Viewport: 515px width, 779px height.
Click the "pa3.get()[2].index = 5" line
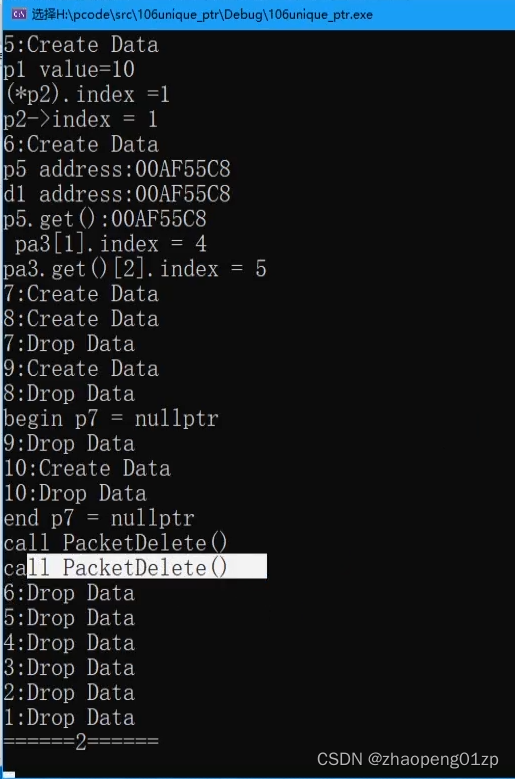pos(135,269)
